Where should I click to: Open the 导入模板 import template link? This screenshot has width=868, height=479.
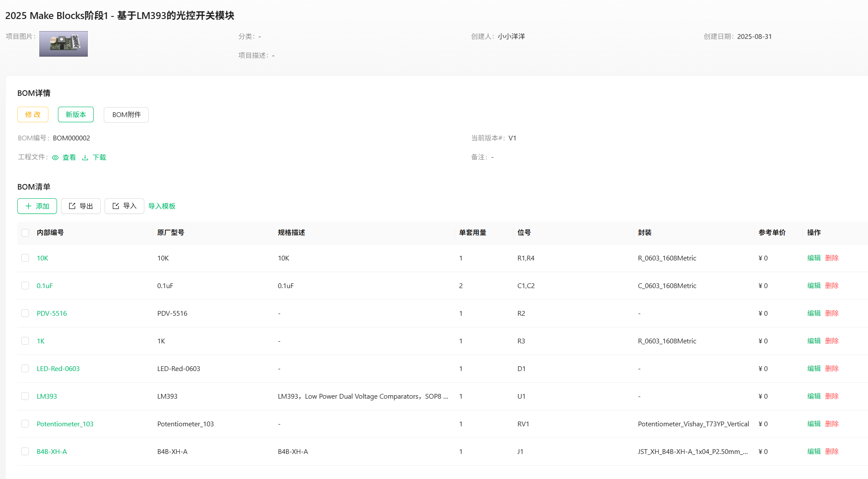pyautogui.click(x=162, y=206)
